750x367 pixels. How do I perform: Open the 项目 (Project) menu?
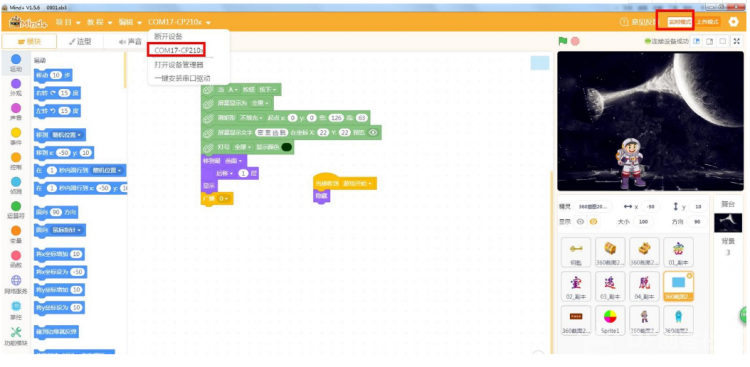(x=68, y=22)
